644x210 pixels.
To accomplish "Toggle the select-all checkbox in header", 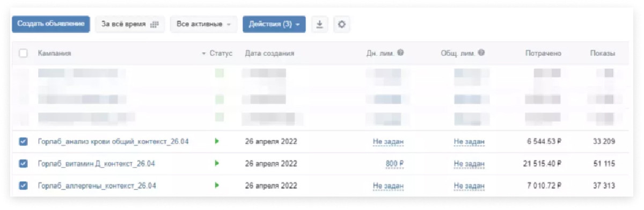I will [23, 53].
